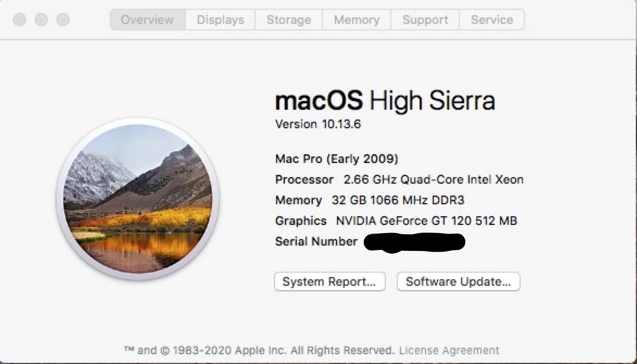Click the macOS High Sierra title text
This screenshot has width=637, height=364.
385,101
